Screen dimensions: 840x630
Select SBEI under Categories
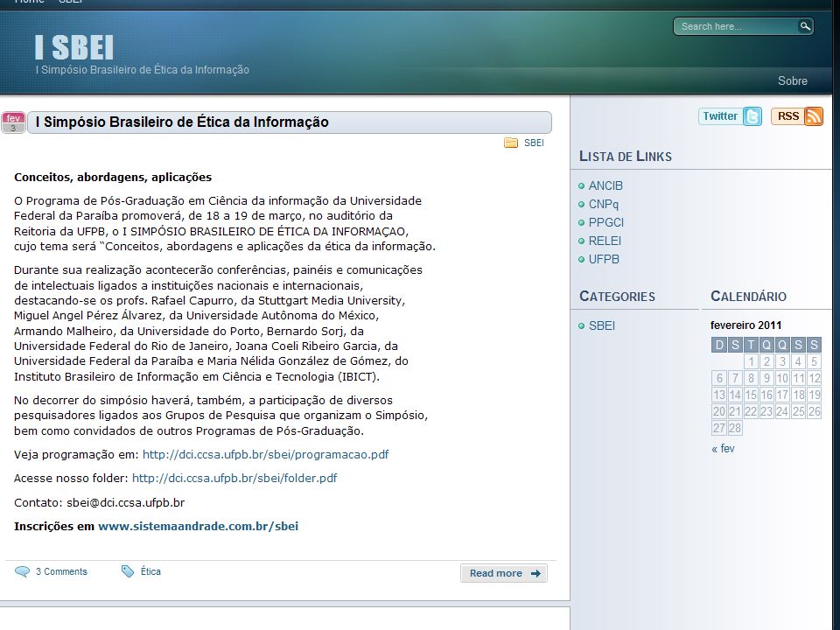click(602, 325)
